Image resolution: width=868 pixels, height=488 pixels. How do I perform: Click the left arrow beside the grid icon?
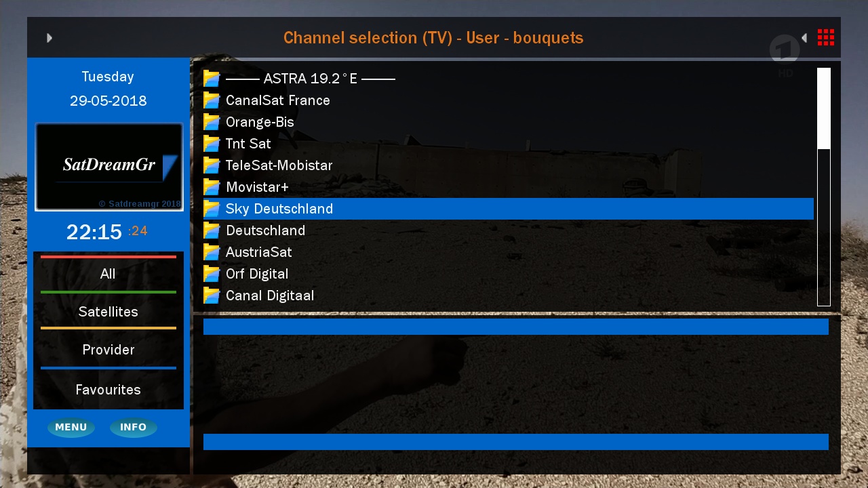click(x=804, y=38)
